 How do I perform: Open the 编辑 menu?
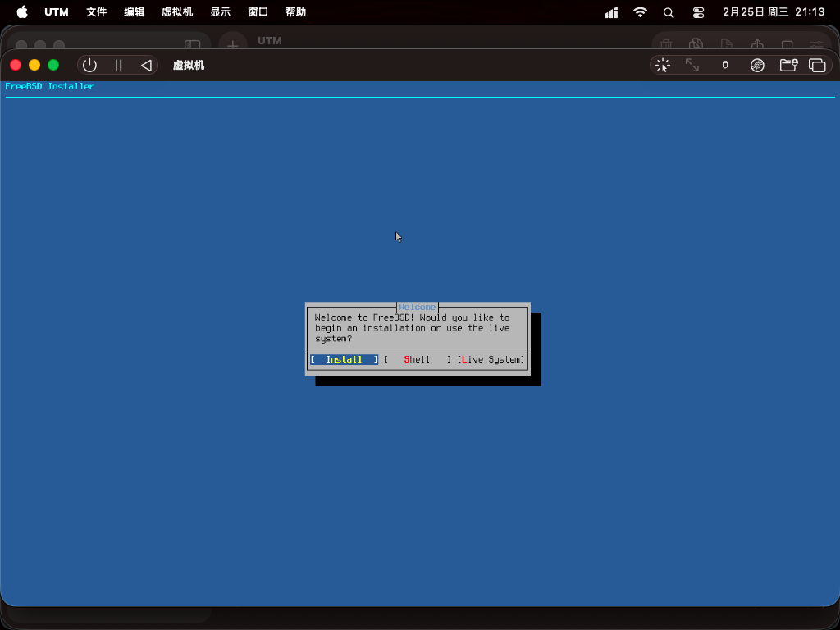point(134,11)
